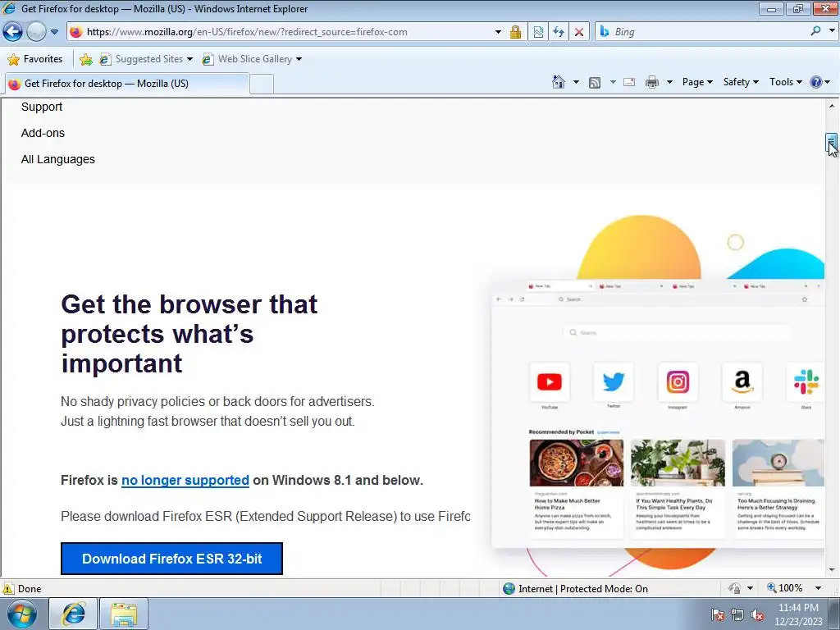This screenshot has height=630, width=840.
Task: Click the YouTube tile in Firefox preview
Action: [549, 382]
